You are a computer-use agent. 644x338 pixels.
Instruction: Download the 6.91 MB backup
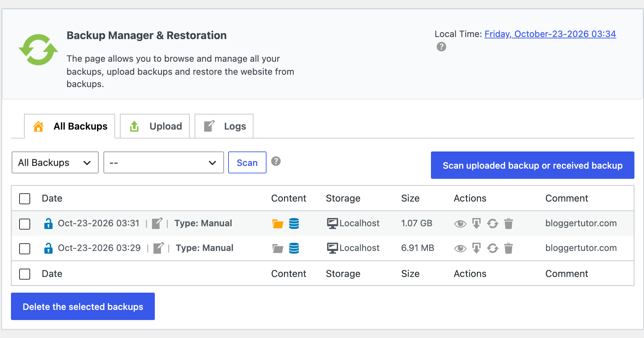pyautogui.click(x=476, y=248)
